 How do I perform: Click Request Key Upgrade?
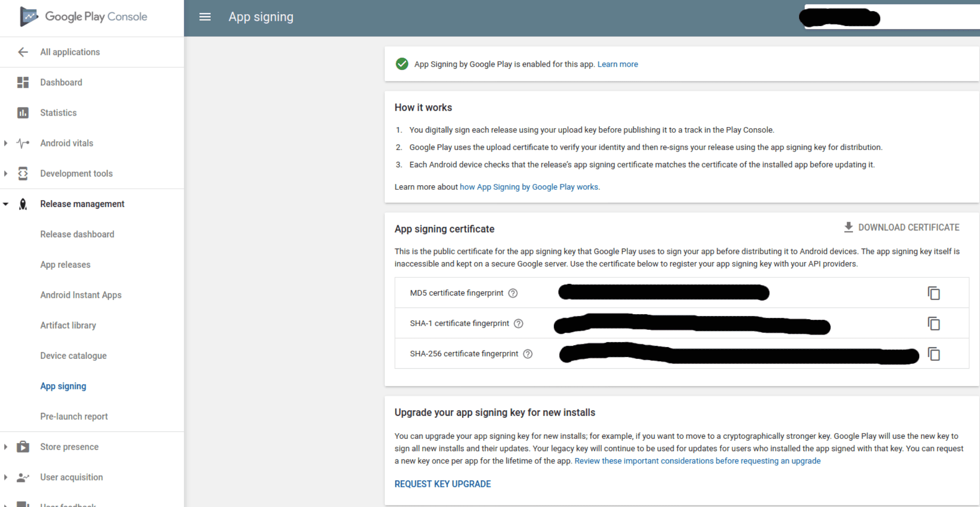click(442, 484)
